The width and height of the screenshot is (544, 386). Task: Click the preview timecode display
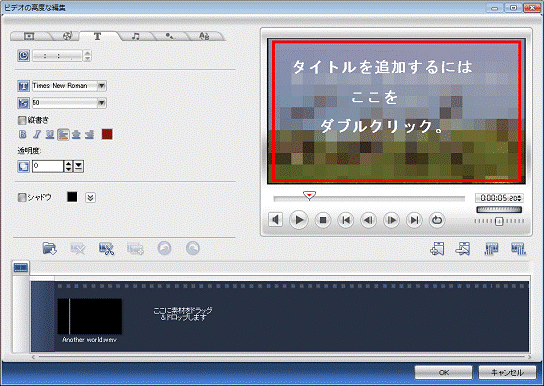tap(499, 198)
